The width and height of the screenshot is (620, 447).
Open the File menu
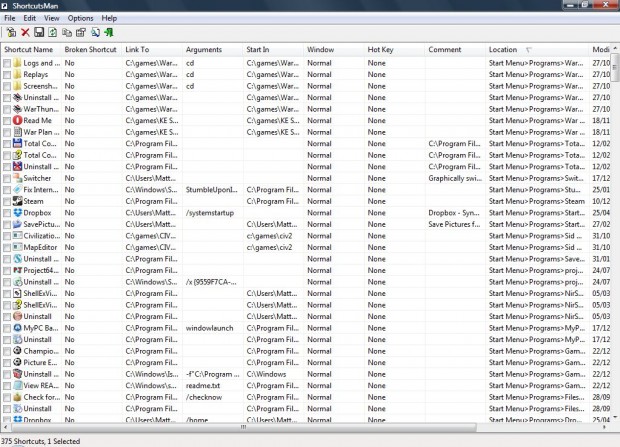pos(9,18)
